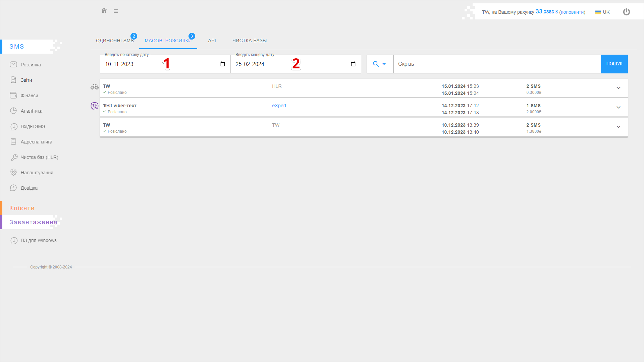Expand the Test viber-тест campaign row
The height and width of the screenshot is (362, 644).
click(618, 107)
